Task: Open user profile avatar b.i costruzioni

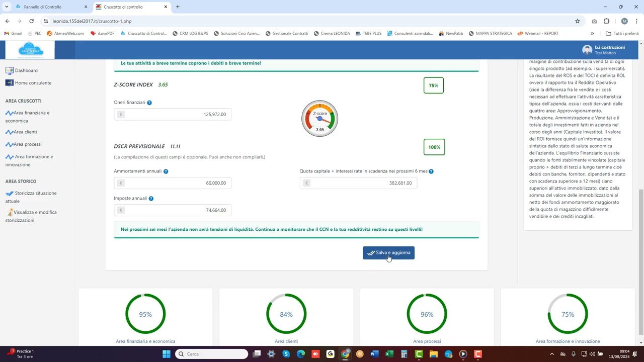Action: [587, 50]
